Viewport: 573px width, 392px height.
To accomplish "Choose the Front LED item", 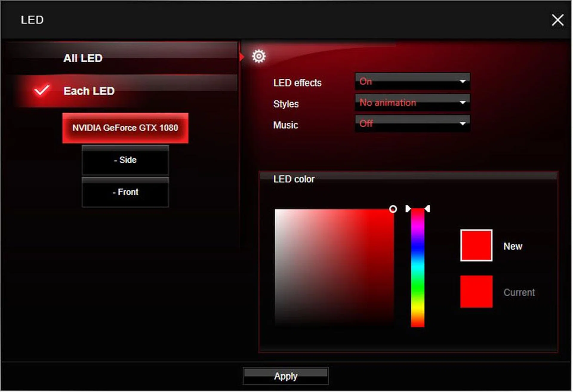I will point(125,192).
